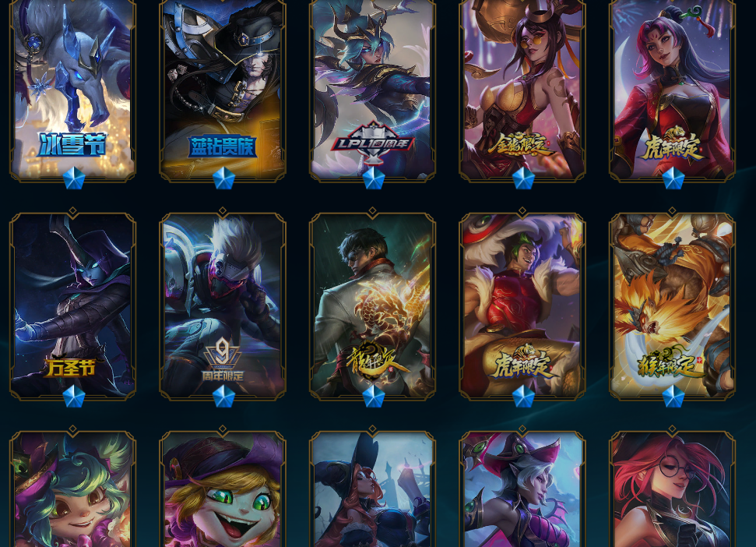Click the blue gem below the 龙年限定 card
756x547 pixels.
click(x=374, y=396)
